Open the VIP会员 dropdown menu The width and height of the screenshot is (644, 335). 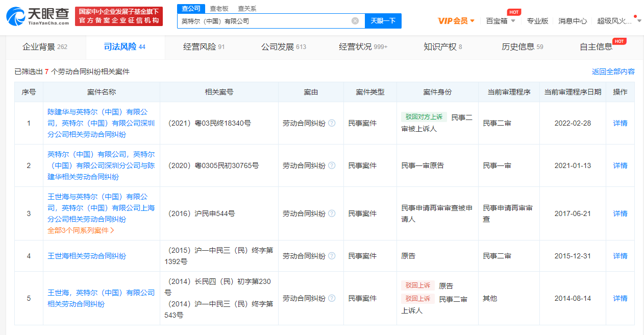[x=456, y=21]
